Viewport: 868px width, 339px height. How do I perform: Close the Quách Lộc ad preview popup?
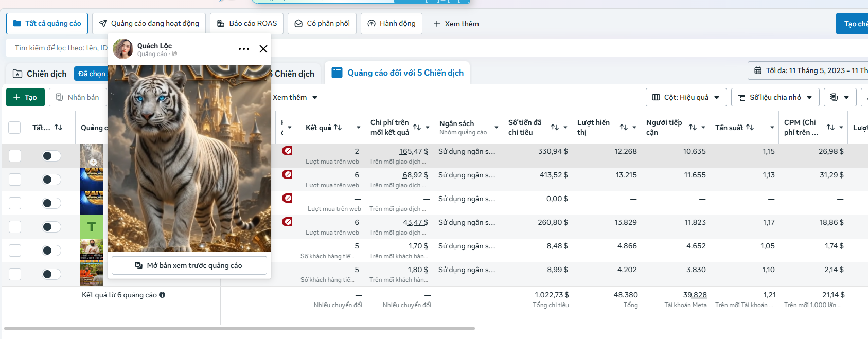coord(263,49)
